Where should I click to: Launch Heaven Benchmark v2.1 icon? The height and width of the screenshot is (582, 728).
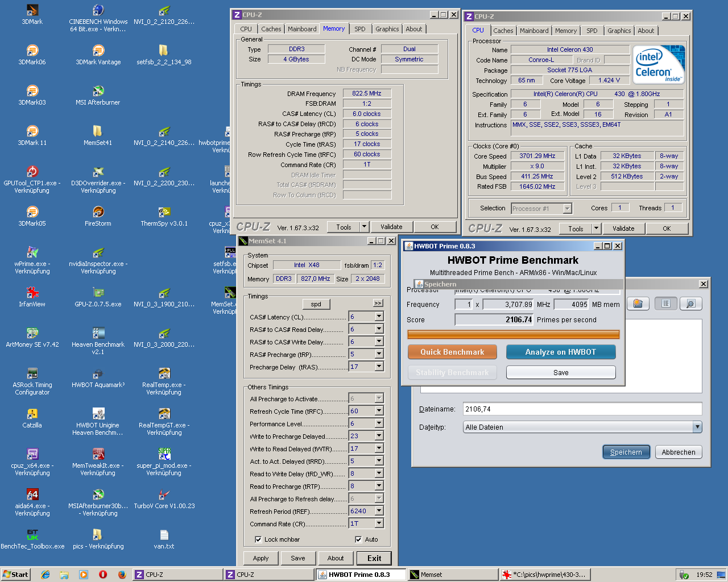[x=98, y=341]
